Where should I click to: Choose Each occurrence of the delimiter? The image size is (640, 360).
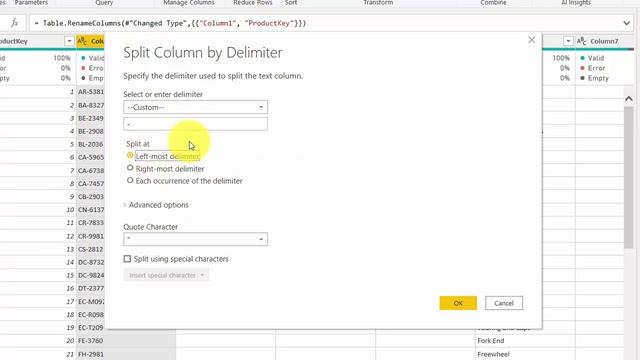[130, 180]
